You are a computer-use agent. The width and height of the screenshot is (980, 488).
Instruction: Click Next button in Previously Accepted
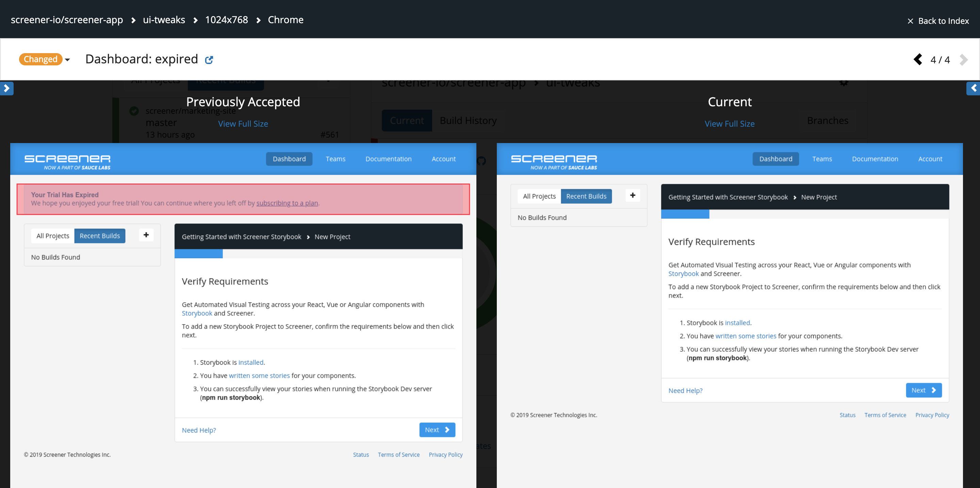[437, 430]
